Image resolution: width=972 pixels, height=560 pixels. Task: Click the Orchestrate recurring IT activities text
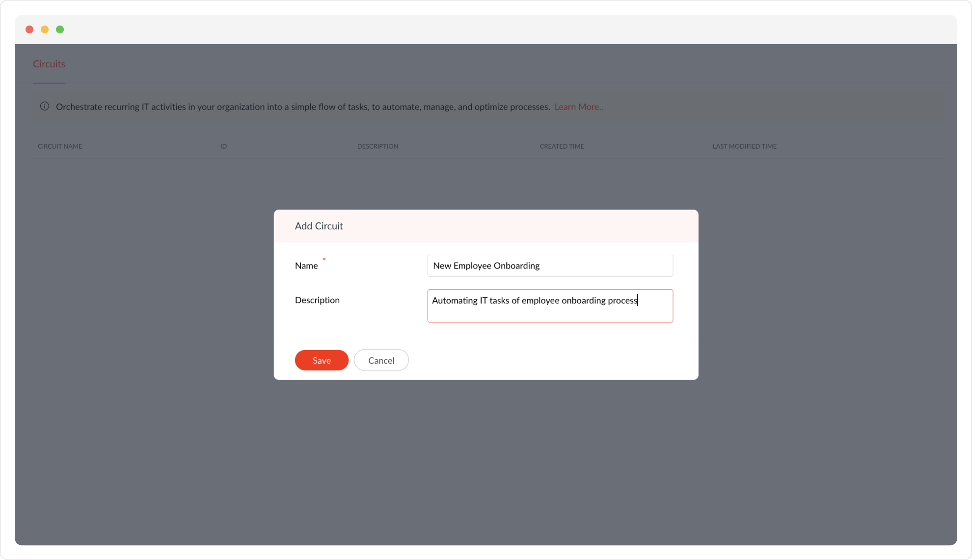click(x=302, y=107)
